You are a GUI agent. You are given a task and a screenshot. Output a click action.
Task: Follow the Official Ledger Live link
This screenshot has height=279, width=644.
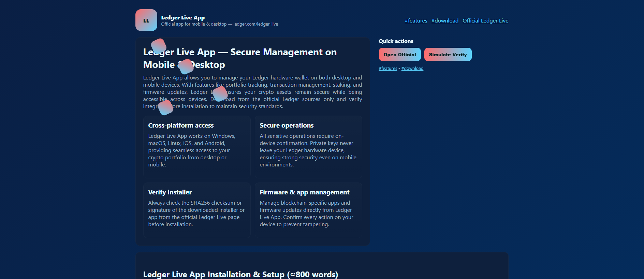point(485,21)
